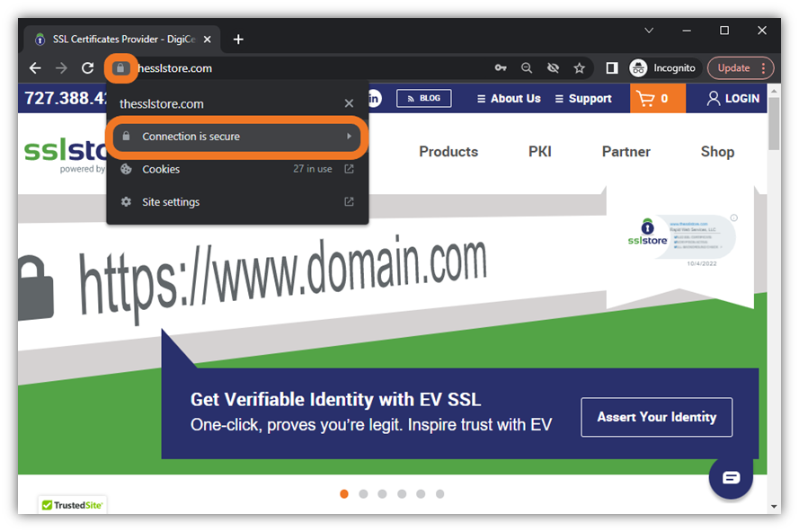Viewport: 799px width, 532px height.
Task: Click the address bar URL text
Action: (x=174, y=68)
